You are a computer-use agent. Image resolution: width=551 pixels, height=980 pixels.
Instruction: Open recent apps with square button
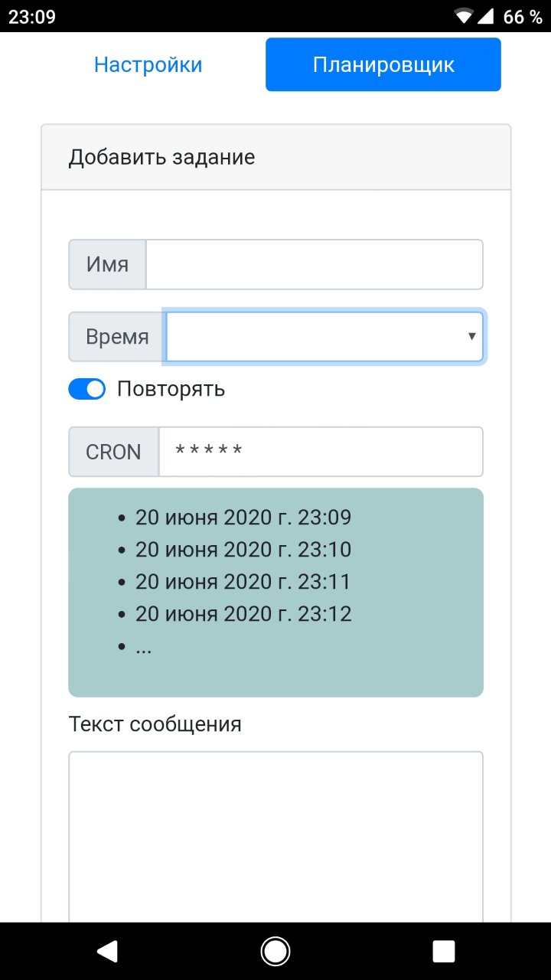pyautogui.click(x=444, y=951)
